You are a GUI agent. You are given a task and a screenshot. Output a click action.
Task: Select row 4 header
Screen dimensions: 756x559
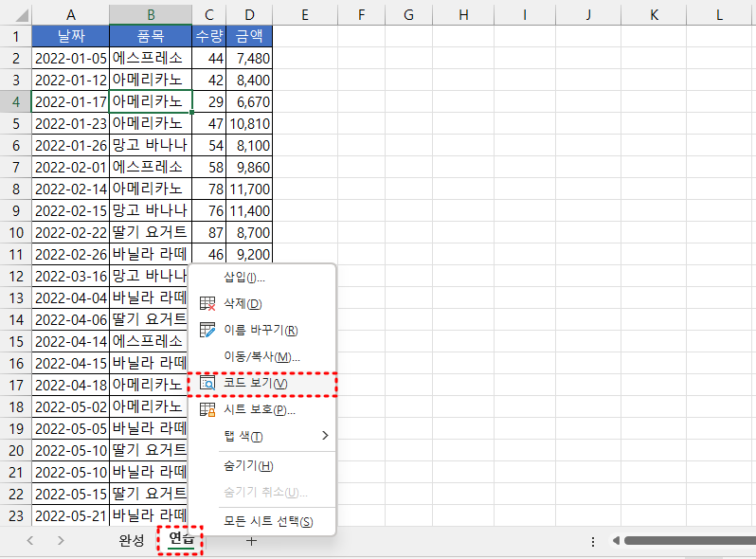pyautogui.click(x=15, y=101)
